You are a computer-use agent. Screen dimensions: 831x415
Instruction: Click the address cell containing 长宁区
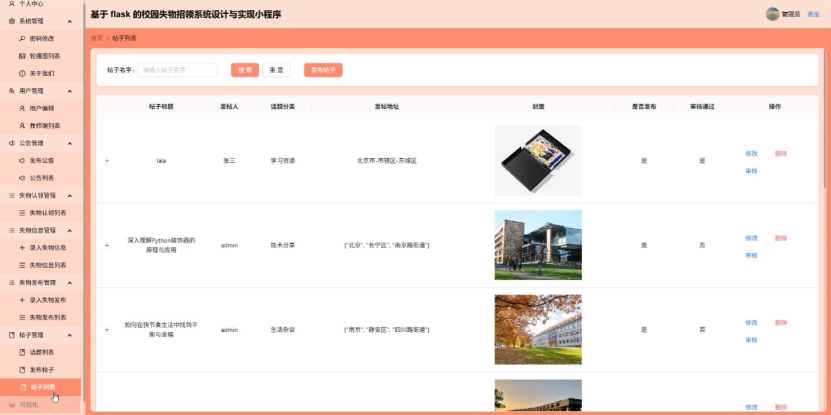(386, 245)
